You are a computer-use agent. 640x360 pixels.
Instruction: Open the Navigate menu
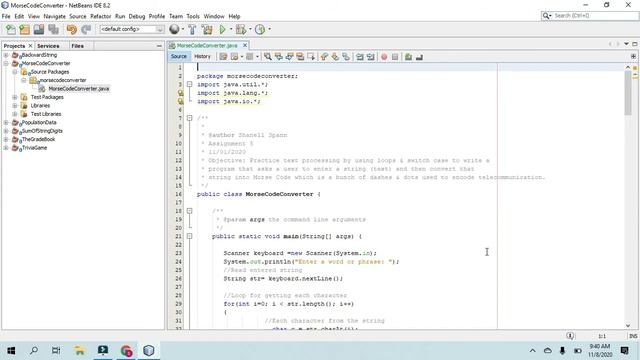pyautogui.click(x=54, y=16)
